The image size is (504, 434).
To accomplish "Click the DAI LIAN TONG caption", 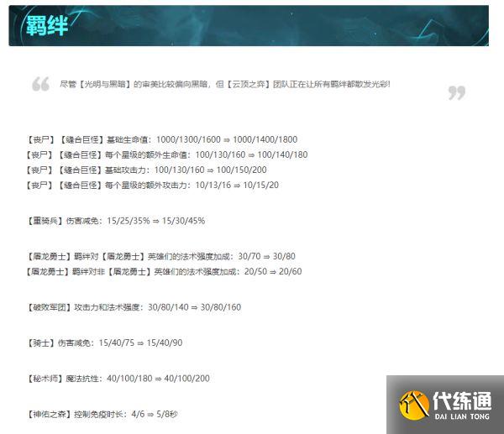I will pyautogui.click(x=460, y=417).
